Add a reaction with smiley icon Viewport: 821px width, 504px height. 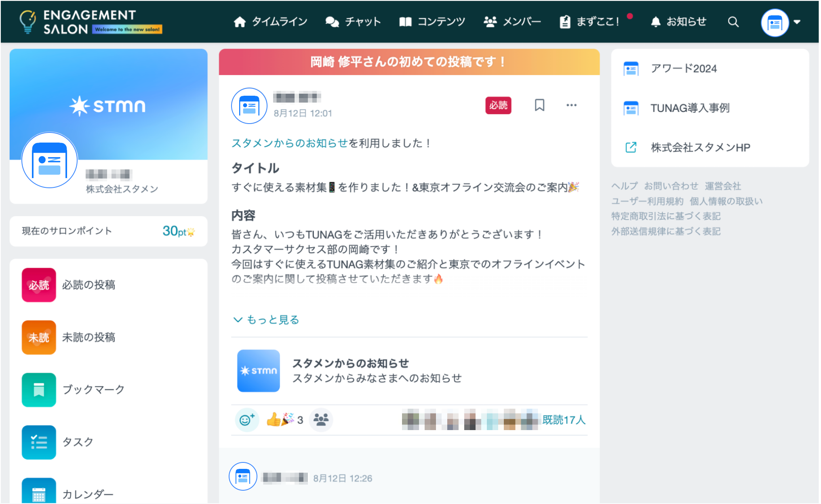tap(247, 420)
